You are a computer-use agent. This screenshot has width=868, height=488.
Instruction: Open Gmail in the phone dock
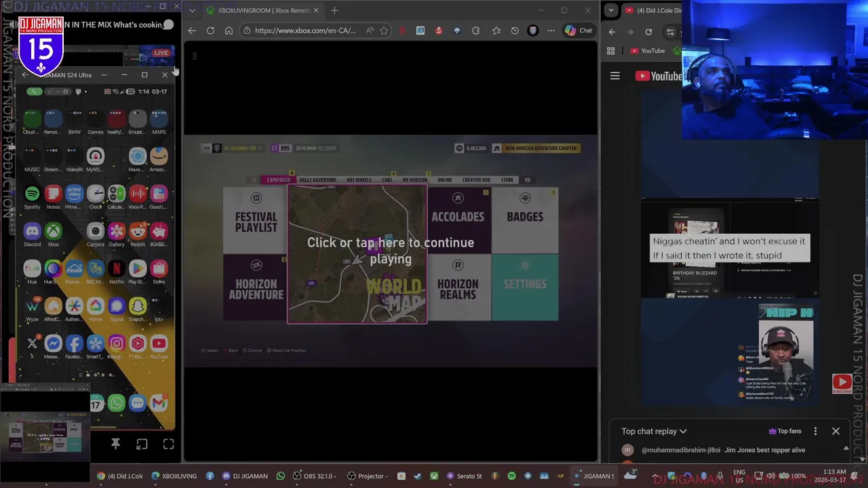pos(159,403)
